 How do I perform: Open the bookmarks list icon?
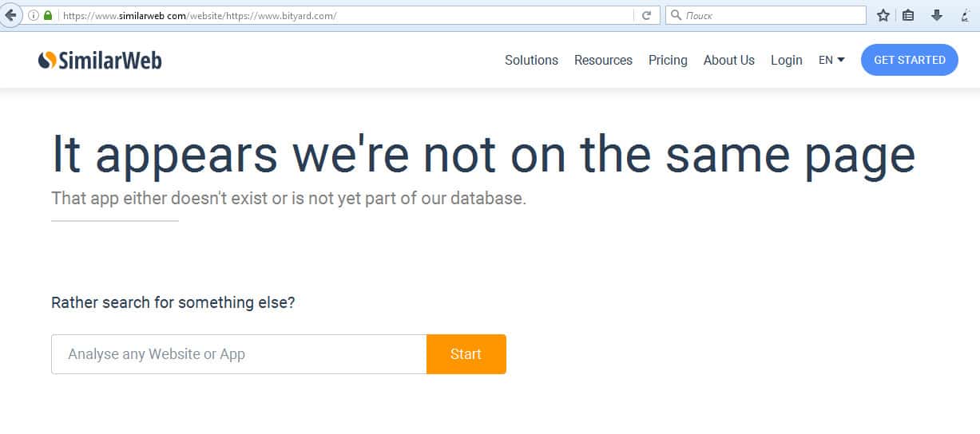click(908, 15)
